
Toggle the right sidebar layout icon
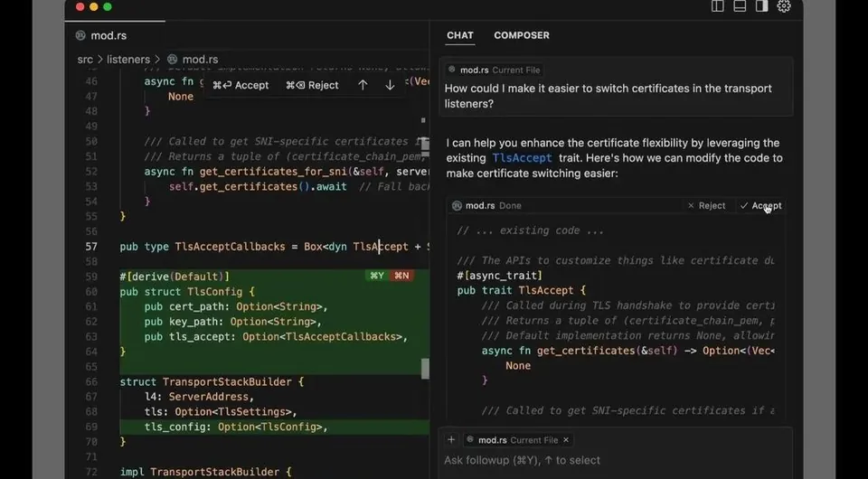click(x=761, y=6)
